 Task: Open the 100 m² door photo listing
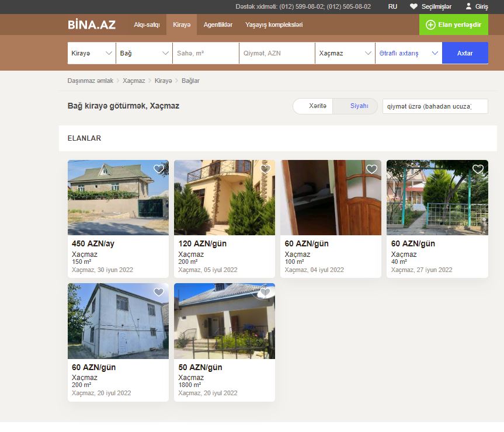click(331, 197)
